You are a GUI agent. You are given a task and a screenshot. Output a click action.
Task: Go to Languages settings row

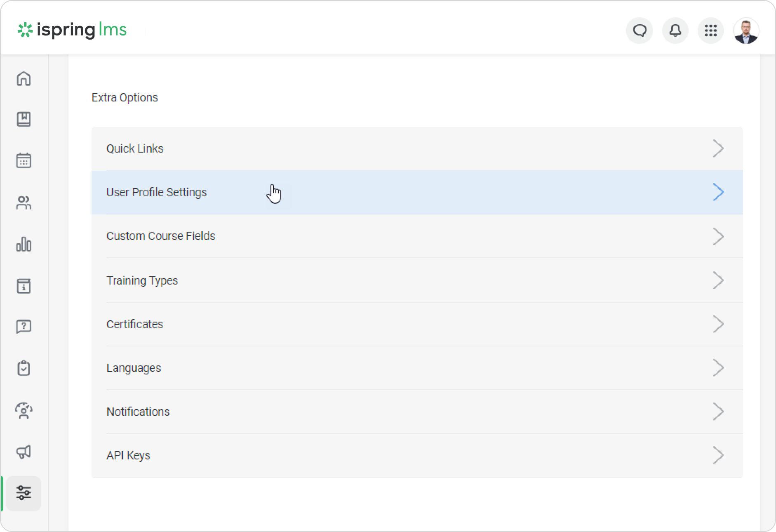(134, 368)
